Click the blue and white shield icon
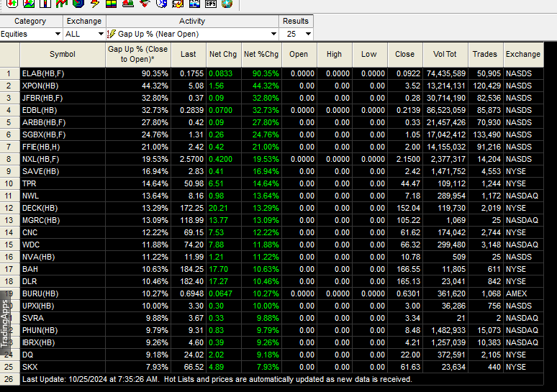This screenshot has width=557, height=392. tap(161, 4)
